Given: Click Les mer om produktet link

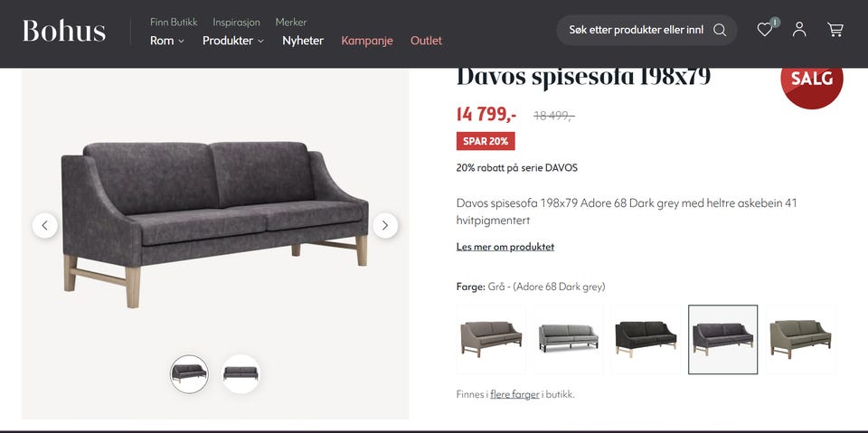Looking at the screenshot, I should pos(505,247).
